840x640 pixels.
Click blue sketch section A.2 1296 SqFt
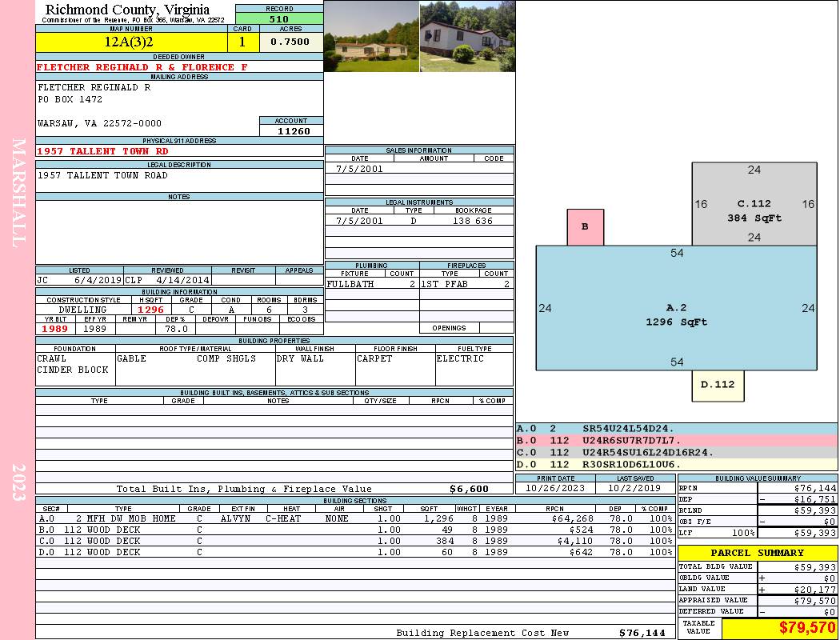[676, 308]
